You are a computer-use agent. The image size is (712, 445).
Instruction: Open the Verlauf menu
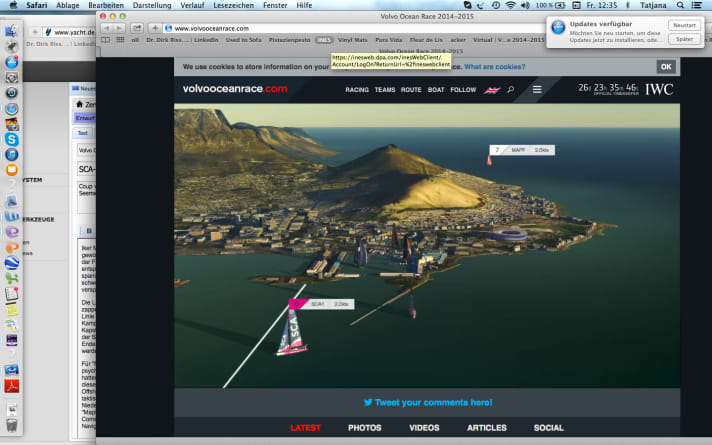click(x=192, y=5)
